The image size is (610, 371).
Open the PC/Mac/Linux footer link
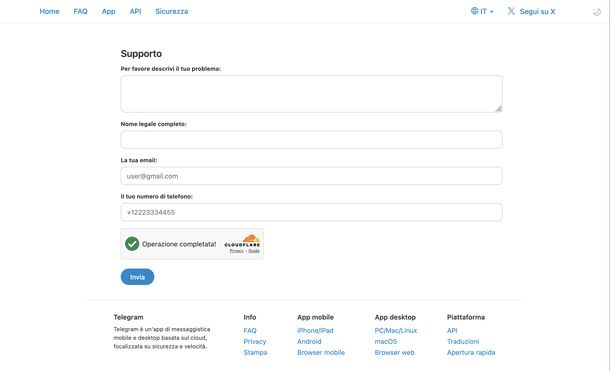coord(396,331)
